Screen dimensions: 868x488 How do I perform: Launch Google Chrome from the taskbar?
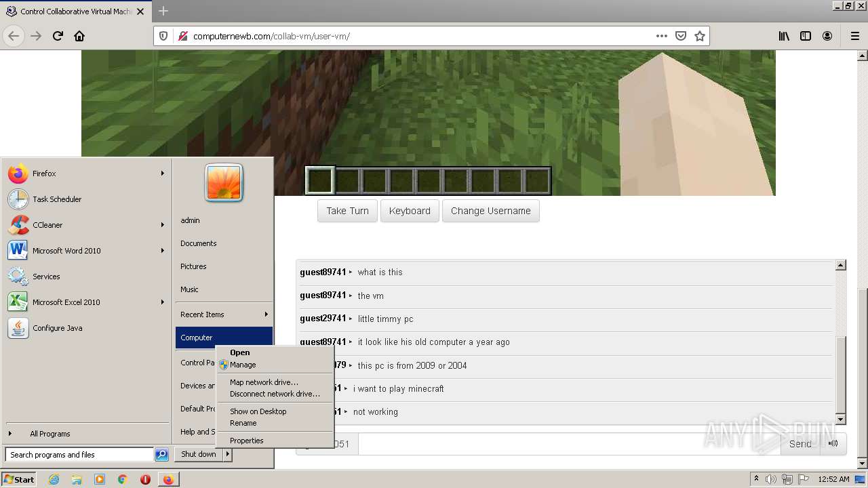(x=123, y=479)
